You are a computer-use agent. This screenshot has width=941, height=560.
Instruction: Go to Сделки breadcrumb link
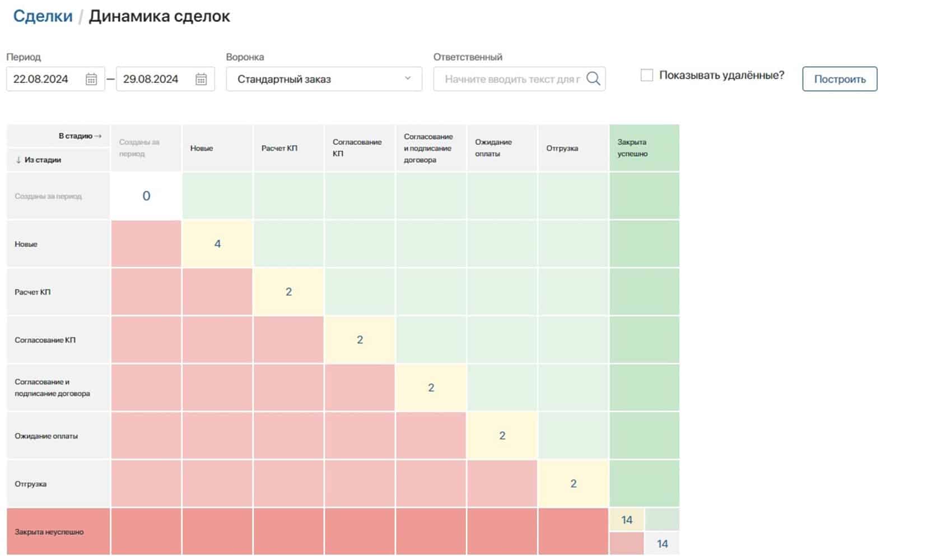(43, 16)
